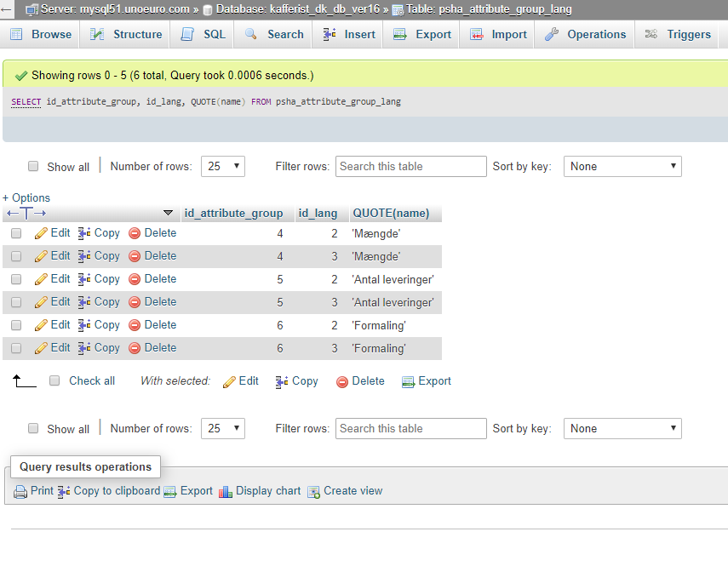This screenshot has width=728, height=566.
Task: Click inside the upper Filter rows search field
Action: 411,166
